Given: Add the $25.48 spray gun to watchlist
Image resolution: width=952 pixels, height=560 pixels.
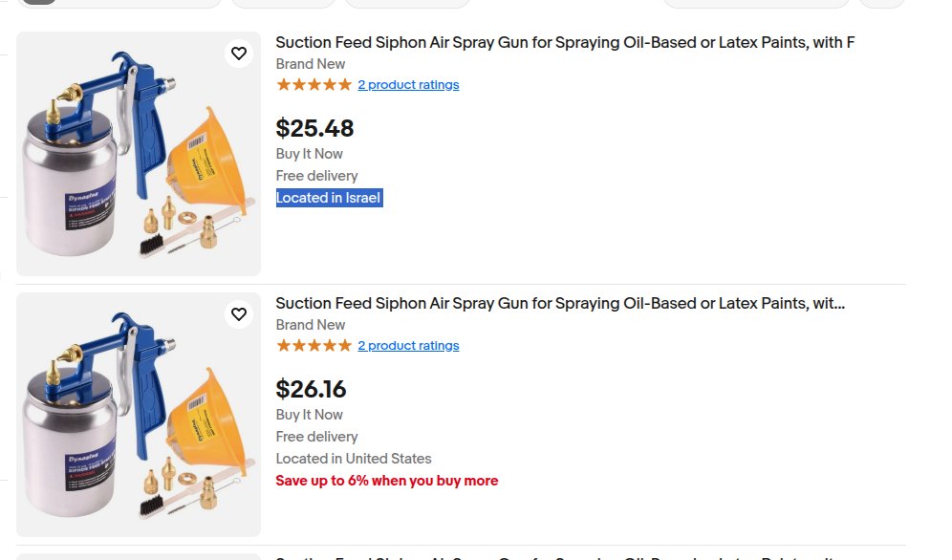Looking at the screenshot, I should point(239,54).
